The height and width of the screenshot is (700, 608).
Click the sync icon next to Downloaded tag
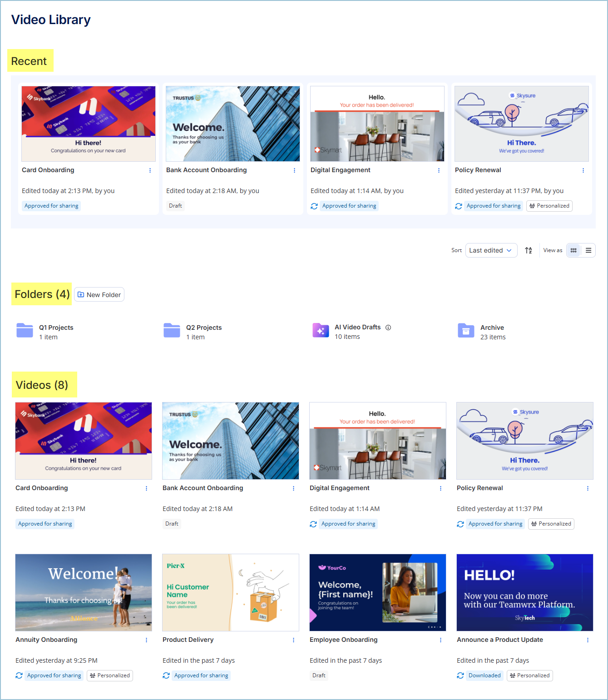(x=460, y=675)
